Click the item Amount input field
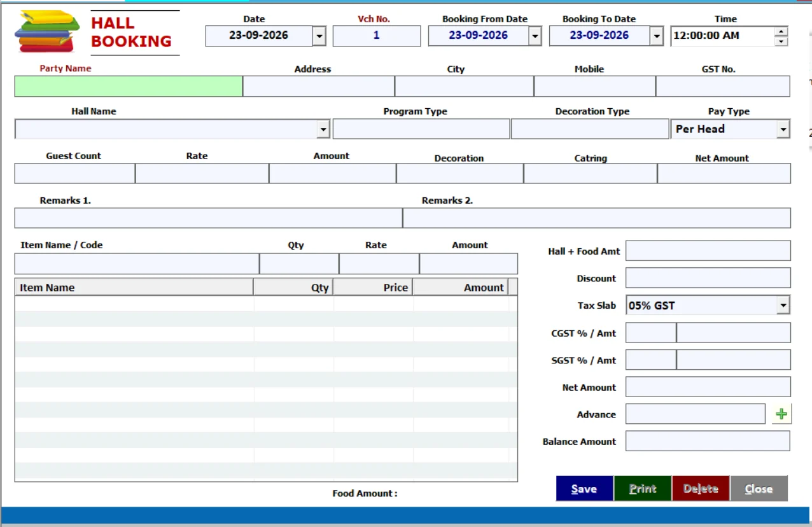Image resolution: width=812 pixels, height=527 pixels. click(469, 263)
